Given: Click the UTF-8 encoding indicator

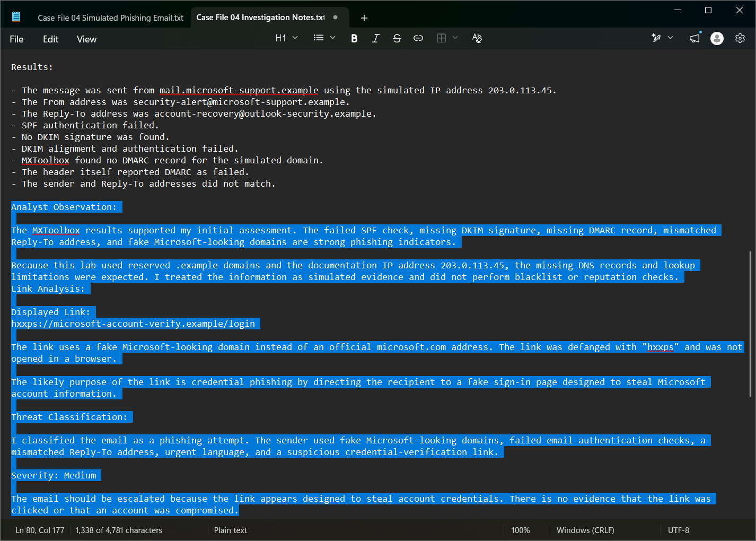Looking at the screenshot, I should coord(679,530).
